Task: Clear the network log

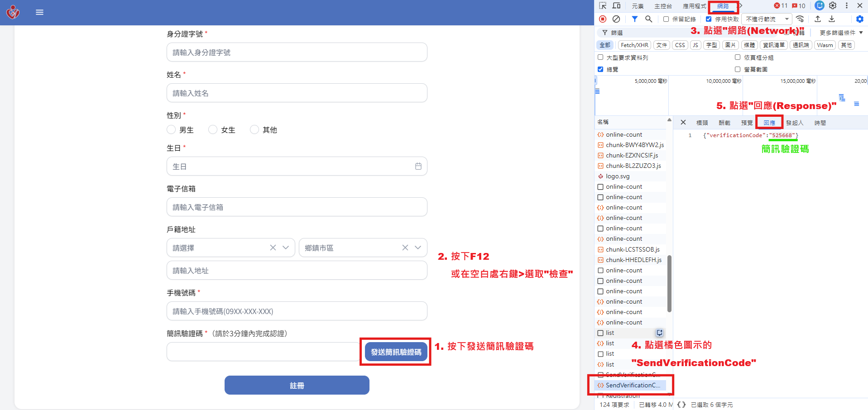Action: pos(616,19)
